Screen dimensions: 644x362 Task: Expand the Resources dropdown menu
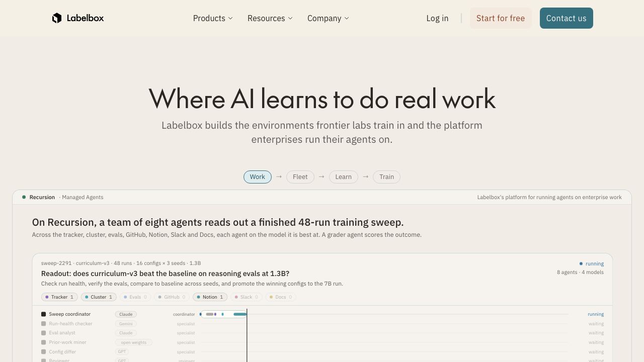(x=270, y=18)
